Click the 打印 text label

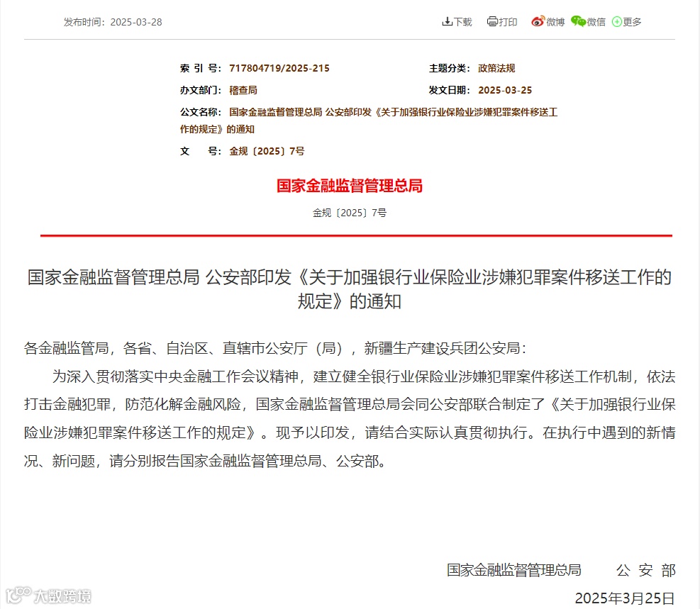pyautogui.click(x=508, y=22)
